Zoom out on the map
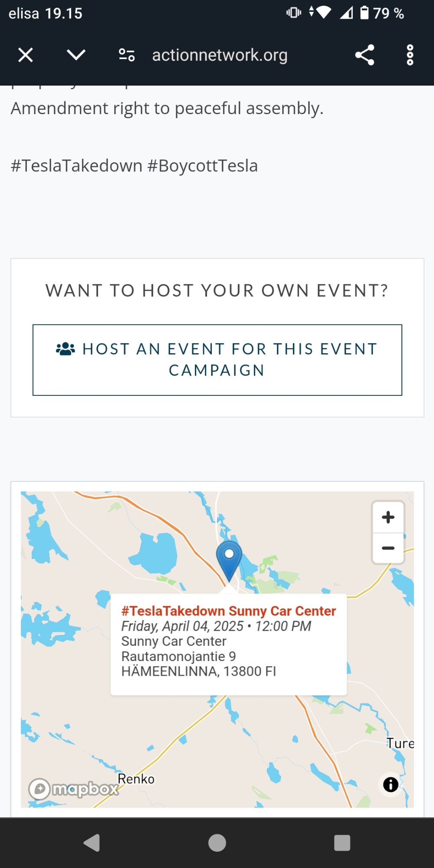The height and width of the screenshot is (868, 434). (388, 548)
